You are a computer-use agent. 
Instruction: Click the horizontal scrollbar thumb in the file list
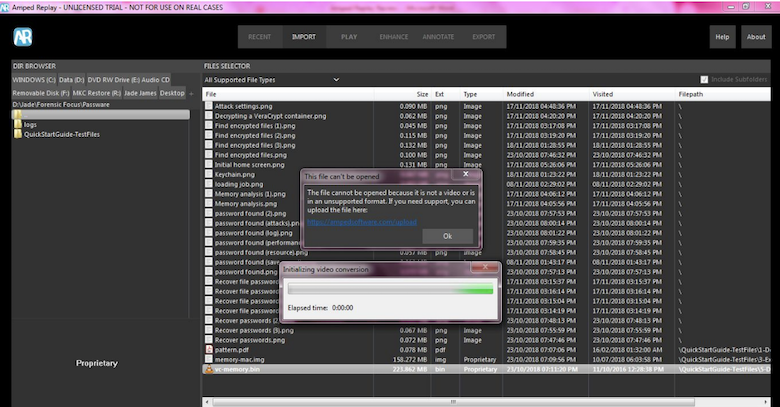click(453, 402)
